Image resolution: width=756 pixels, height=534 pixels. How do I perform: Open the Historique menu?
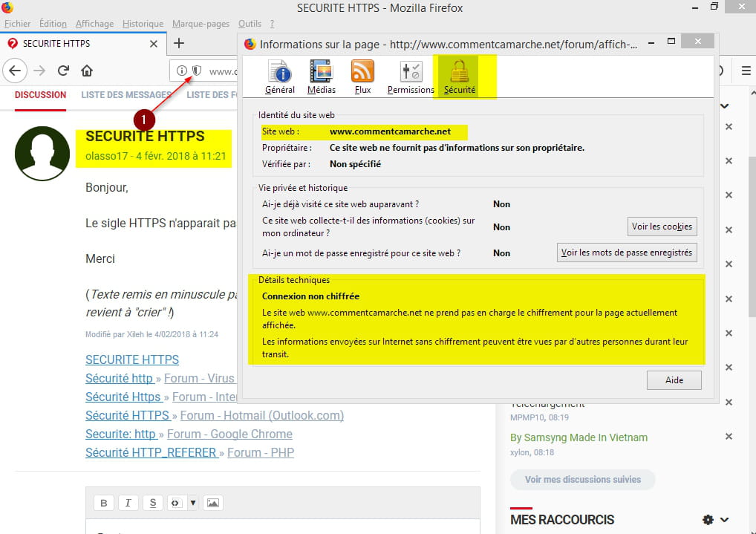point(143,24)
